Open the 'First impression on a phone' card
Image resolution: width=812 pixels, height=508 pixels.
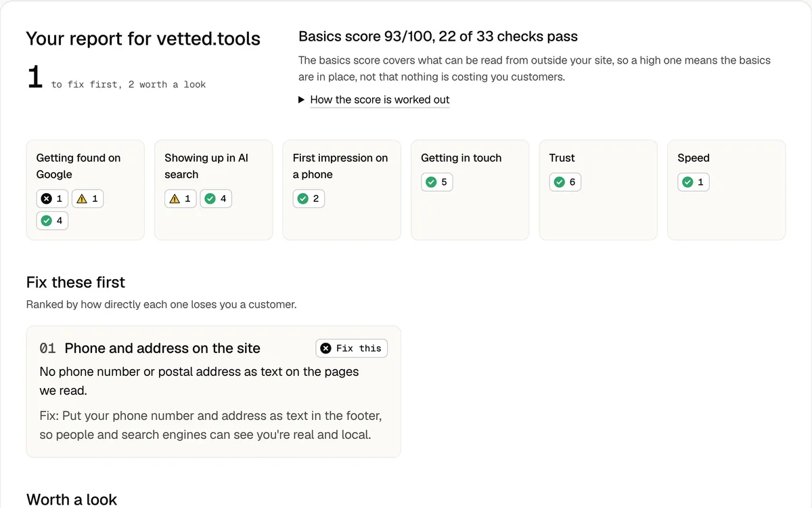pos(342,190)
